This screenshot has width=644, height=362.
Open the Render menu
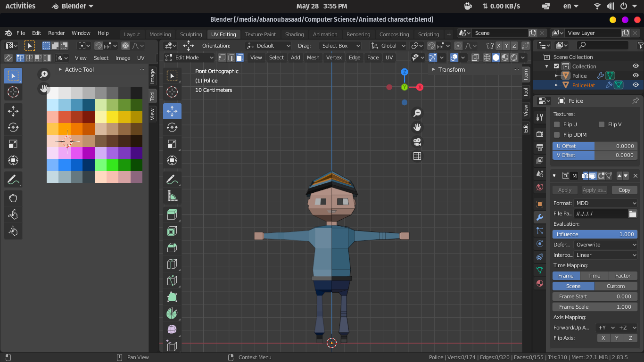pyautogui.click(x=56, y=33)
